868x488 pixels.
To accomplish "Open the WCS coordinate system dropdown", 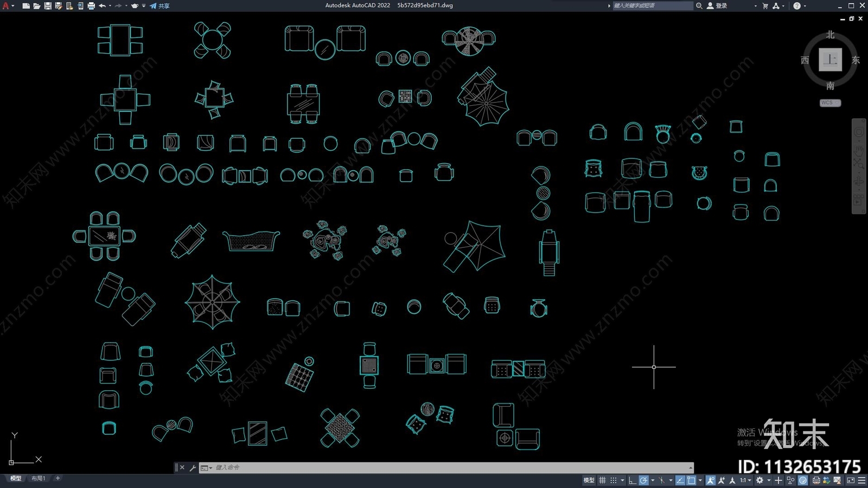I will pos(830,102).
